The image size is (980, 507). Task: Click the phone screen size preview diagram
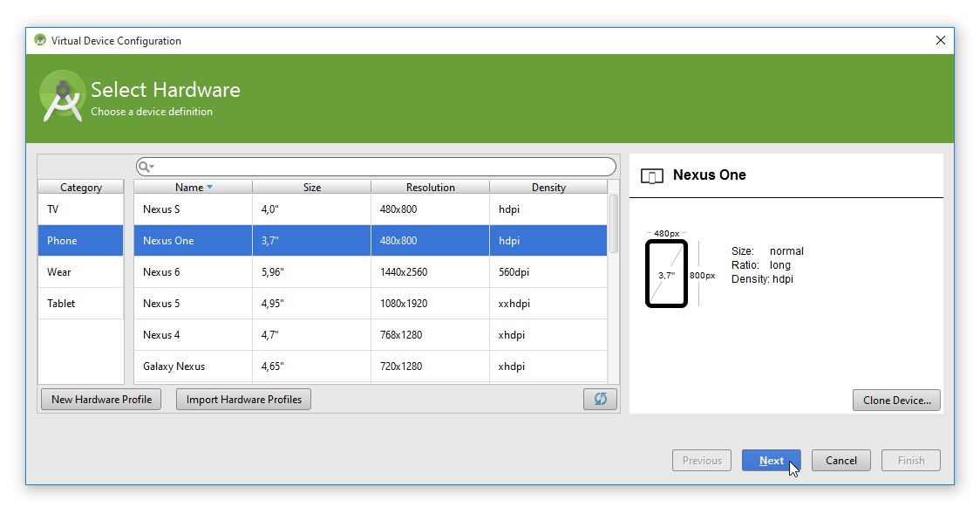click(666, 274)
